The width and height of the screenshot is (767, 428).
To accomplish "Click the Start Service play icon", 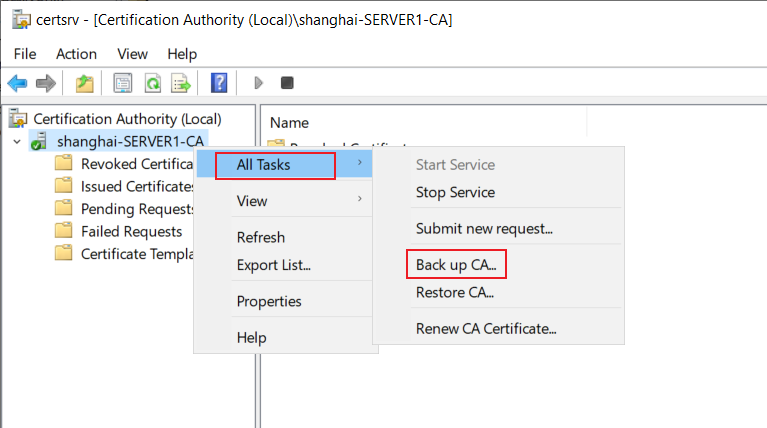I will pyautogui.click(x=259, y=83).
